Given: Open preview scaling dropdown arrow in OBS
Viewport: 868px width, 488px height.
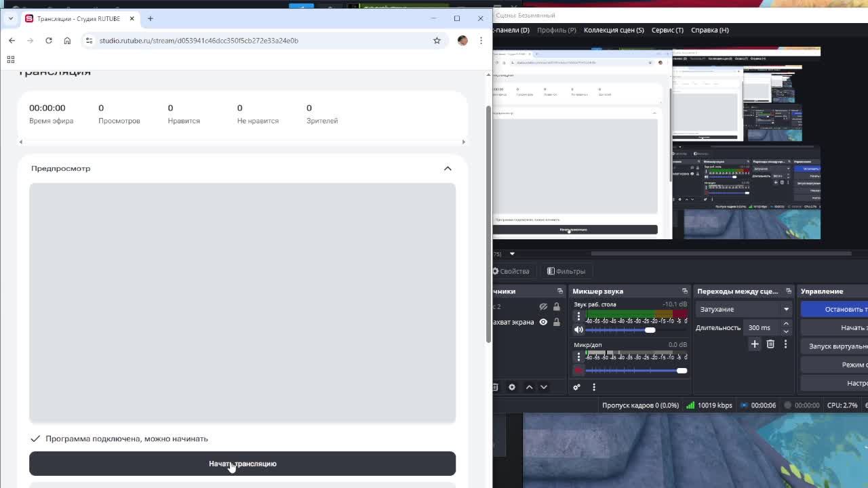Looking at the screenshot, I should pos(512,254).
